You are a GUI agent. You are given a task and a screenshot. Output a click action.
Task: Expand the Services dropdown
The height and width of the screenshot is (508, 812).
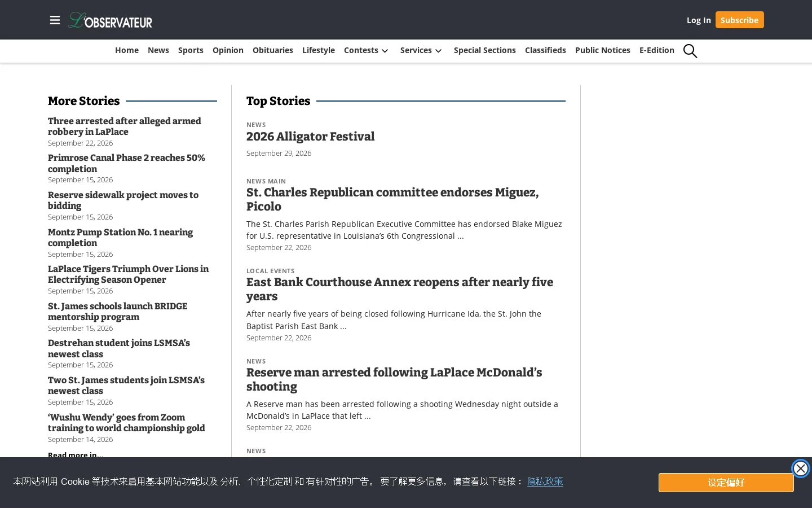coord(421,50)
